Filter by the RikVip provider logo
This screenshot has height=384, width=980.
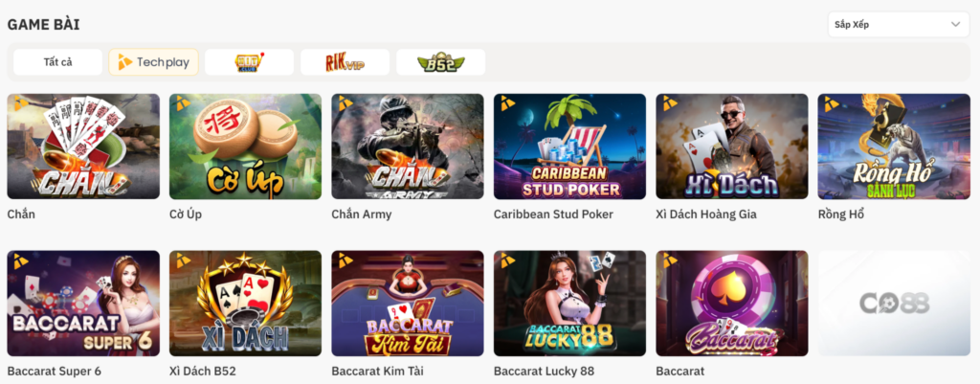pyautogui.click(x=345, y=62)
